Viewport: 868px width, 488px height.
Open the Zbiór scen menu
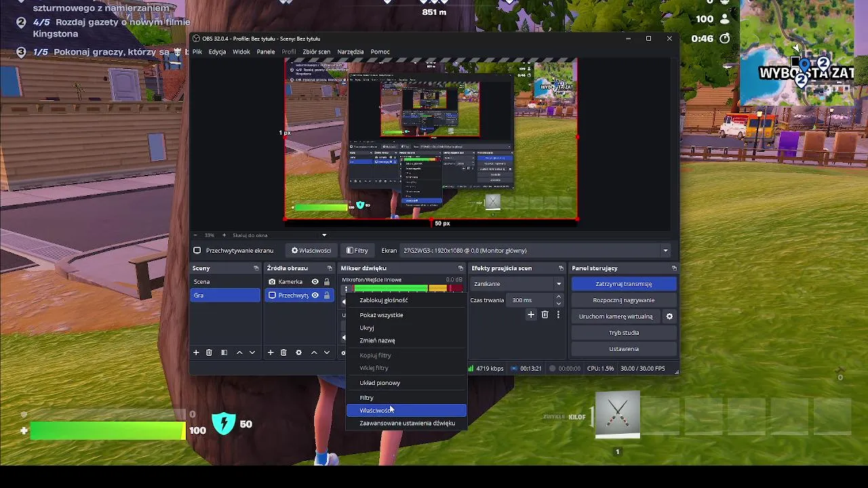click(x=317, y=52)
